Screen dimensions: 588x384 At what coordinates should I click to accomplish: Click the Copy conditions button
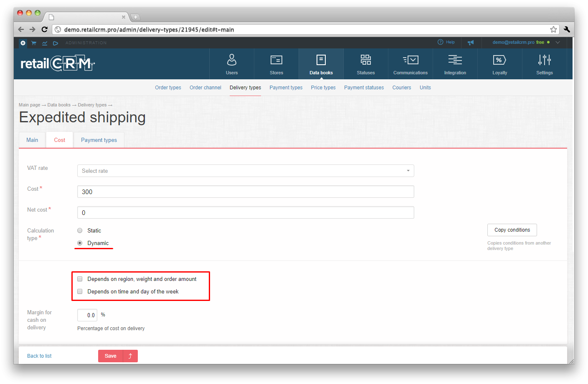coord(512,230)
